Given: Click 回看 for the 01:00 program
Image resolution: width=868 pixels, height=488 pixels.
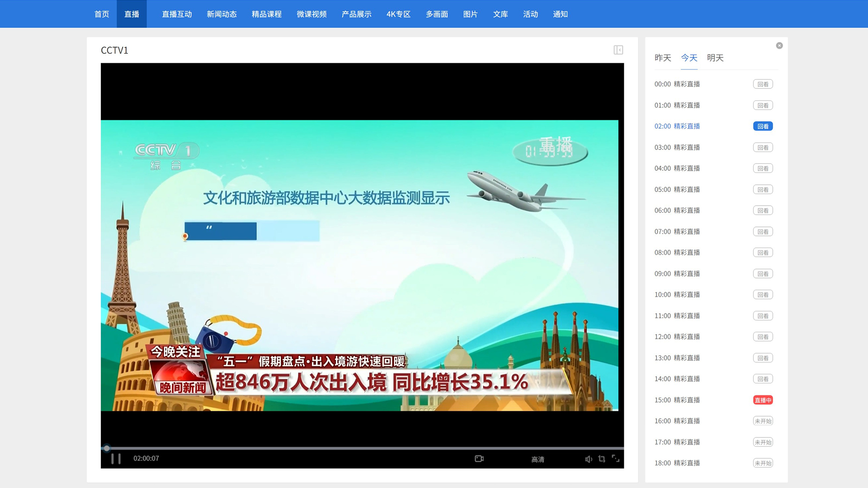Looking at the screenshot, I should tap(763, 105).
